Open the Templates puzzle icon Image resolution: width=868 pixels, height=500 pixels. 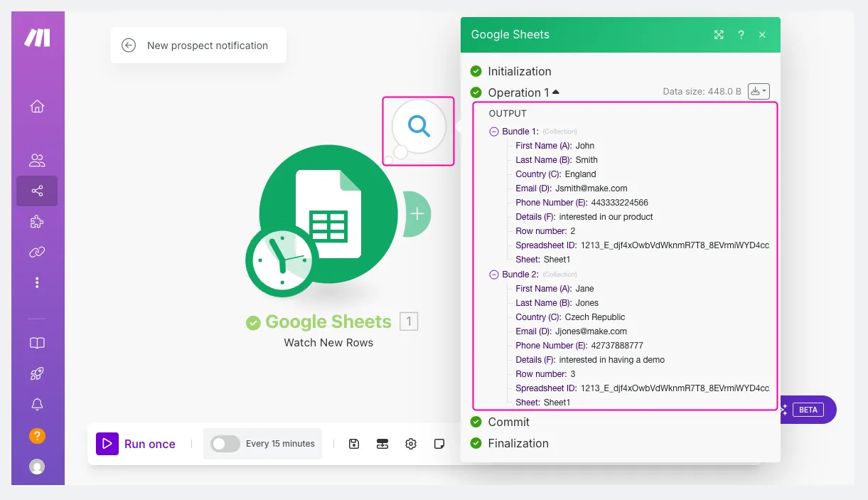[x=37, y=222]
